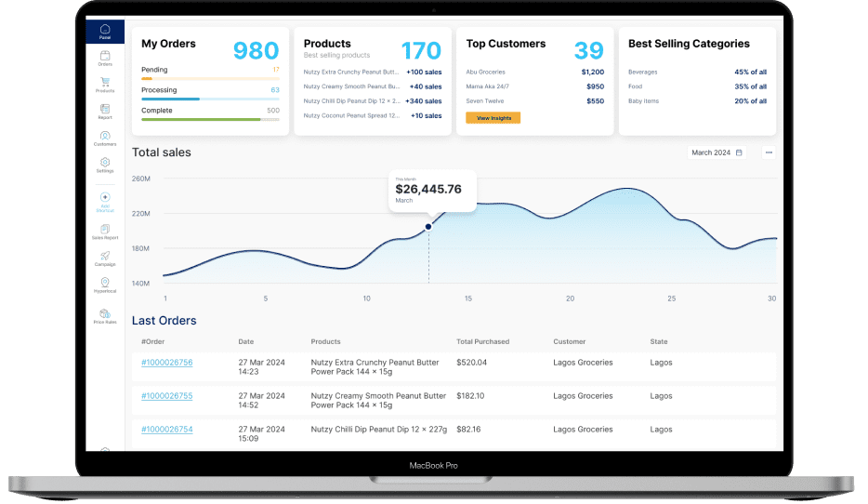Screen dimensions: 868x504
Task: Open Products cart icon in sidebar
Action: click(x=105, y=85)
